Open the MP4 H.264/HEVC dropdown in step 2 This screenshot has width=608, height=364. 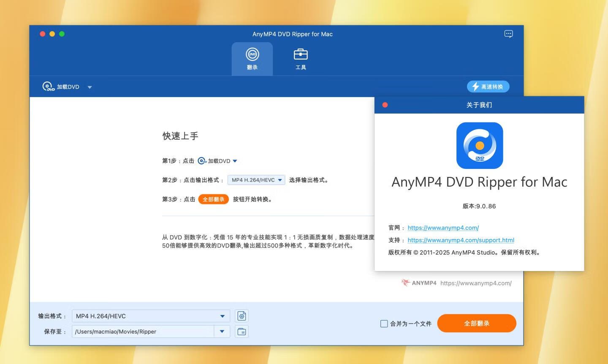256,180
